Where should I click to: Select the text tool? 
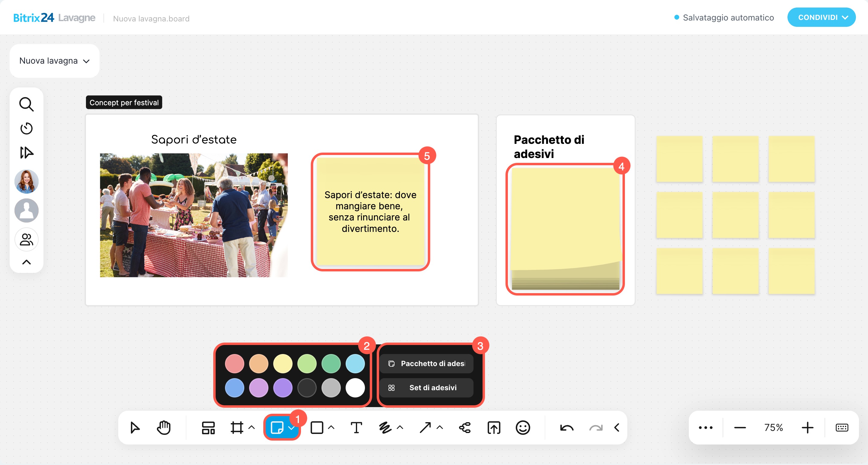356,428
